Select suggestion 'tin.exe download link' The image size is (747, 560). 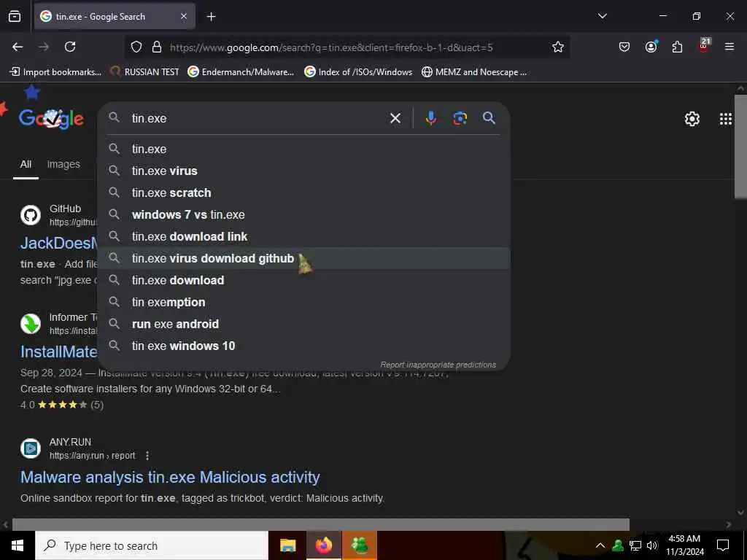pos(304,236)
